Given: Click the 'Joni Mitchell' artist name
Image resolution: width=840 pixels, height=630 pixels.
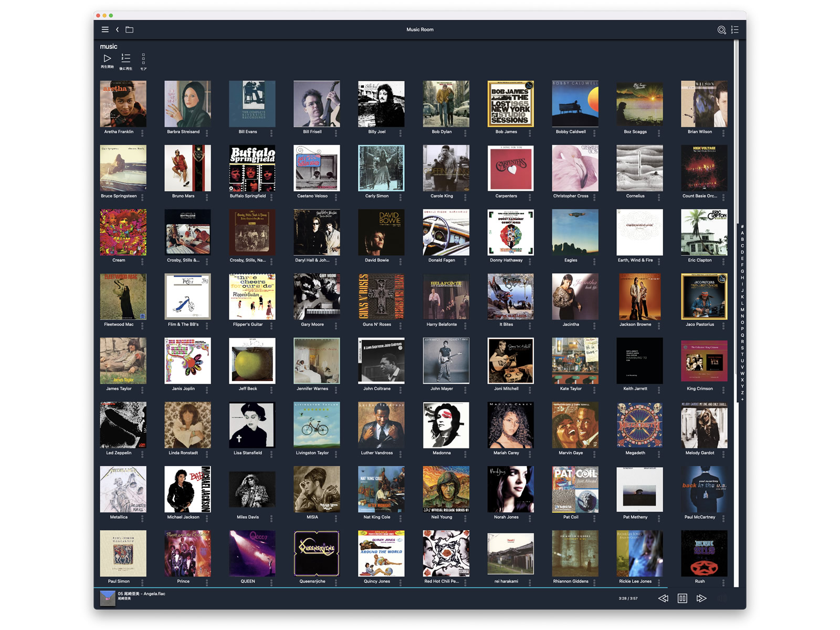Looking at the screenshot, I should [x=506, y=388].
